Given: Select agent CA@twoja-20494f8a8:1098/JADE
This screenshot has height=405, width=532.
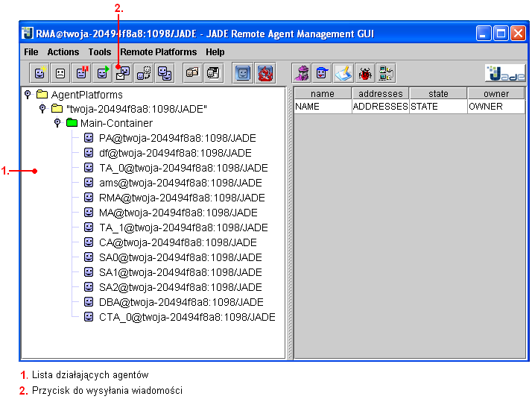Looking at the screenshot, I should coord(171,242).
